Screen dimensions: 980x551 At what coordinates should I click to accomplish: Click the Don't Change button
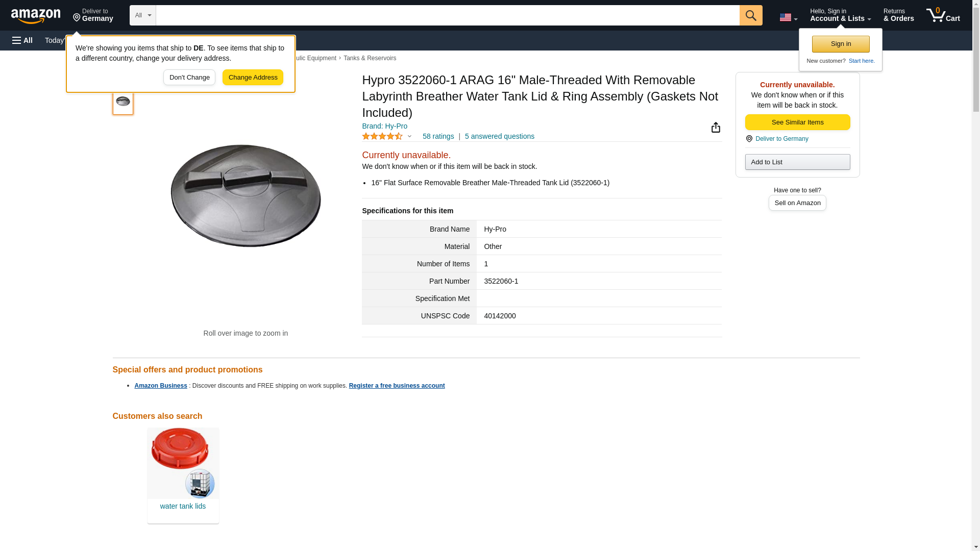pyautogui.click(x=189, y=78)
